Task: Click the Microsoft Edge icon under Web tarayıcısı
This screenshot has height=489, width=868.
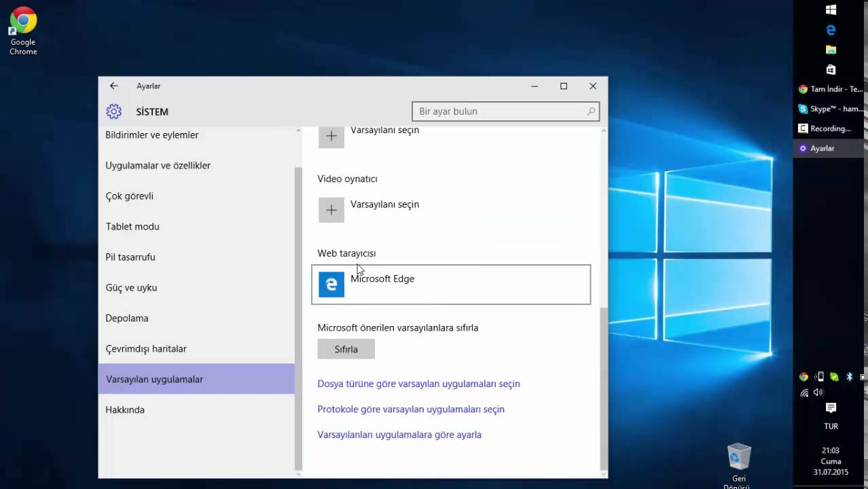Action: point(331,285)
